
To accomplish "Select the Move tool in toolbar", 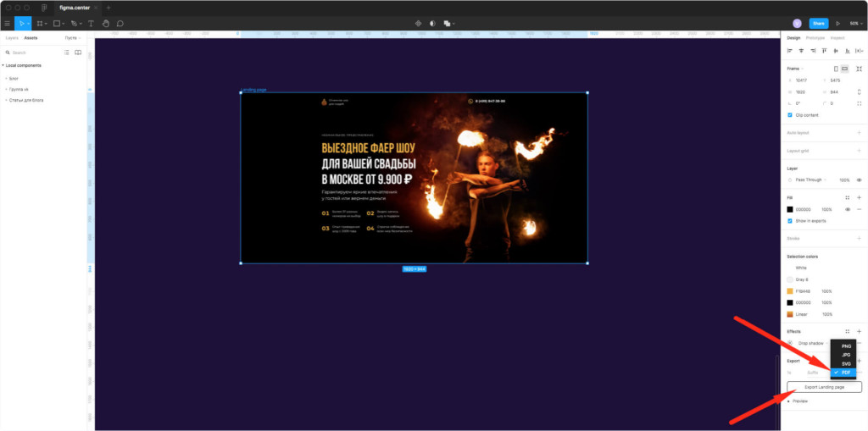I will click(20, 24).
